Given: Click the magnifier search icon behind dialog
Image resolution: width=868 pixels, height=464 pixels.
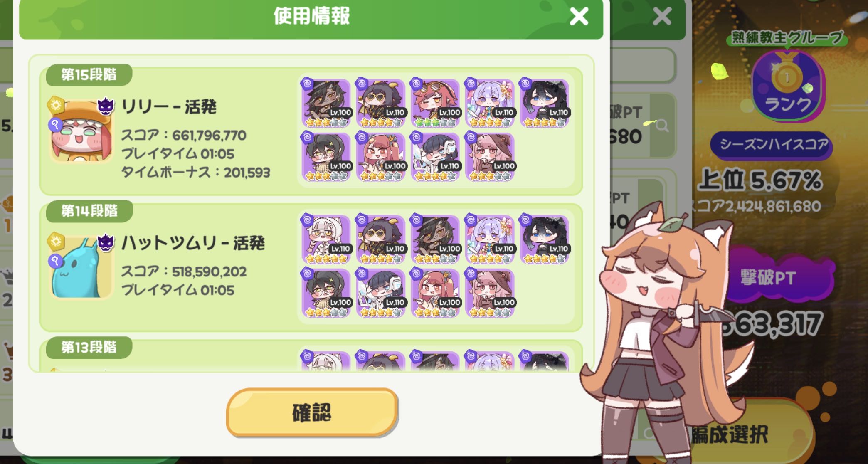Looking at the screenshot, I should (661, 125).
